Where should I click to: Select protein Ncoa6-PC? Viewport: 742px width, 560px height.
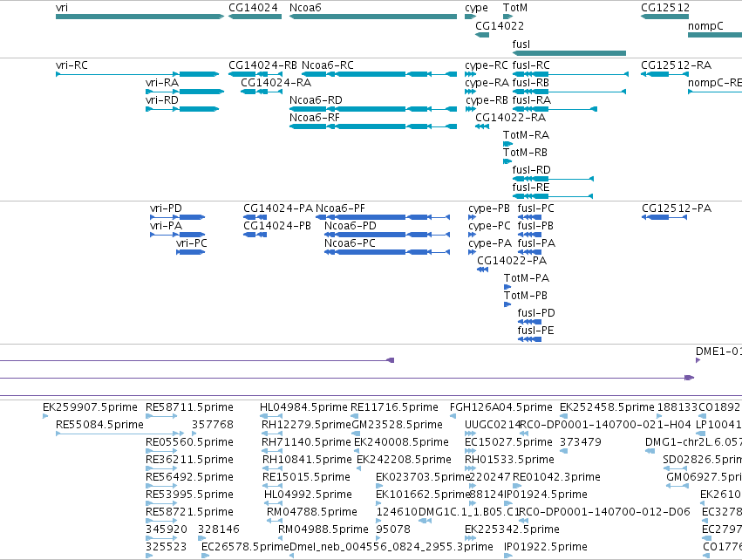(386, 252)
